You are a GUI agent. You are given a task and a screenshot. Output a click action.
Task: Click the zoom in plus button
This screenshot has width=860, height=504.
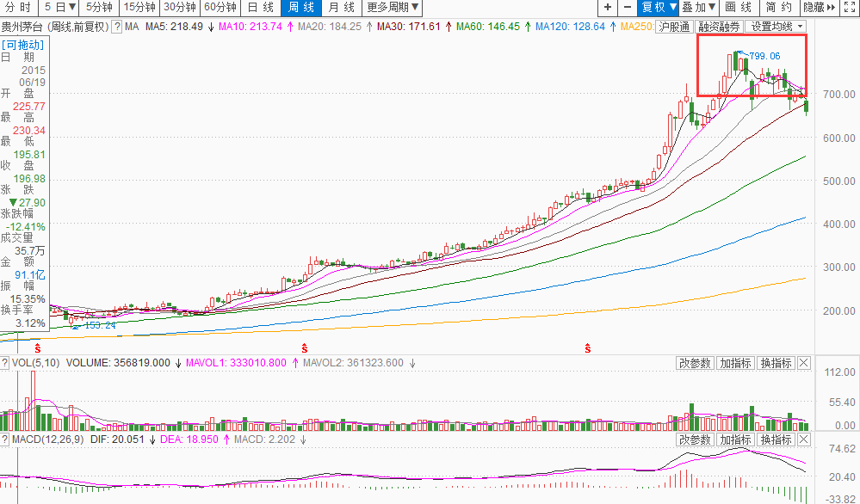[x=607, y=8]
